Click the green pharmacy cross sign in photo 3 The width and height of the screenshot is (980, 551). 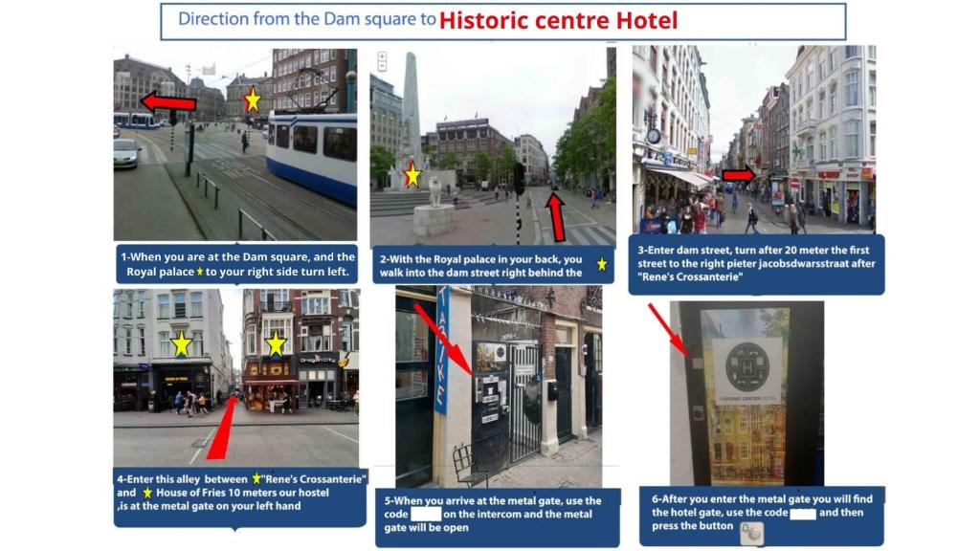[794, 151]
